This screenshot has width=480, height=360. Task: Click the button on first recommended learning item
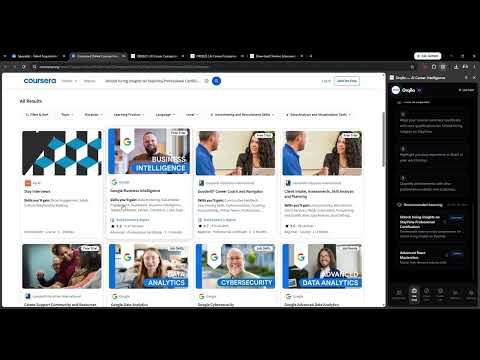456,218
